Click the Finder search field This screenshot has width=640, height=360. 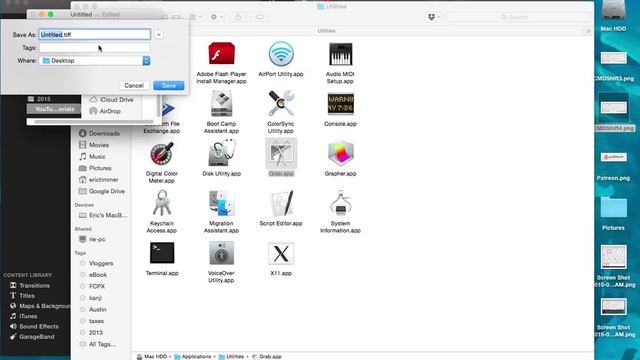518,17
